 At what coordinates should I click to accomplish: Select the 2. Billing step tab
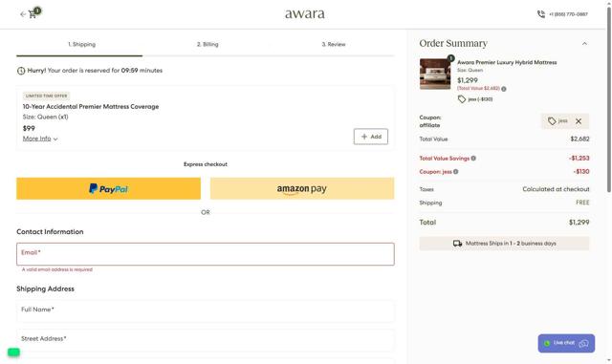(208, 44)
